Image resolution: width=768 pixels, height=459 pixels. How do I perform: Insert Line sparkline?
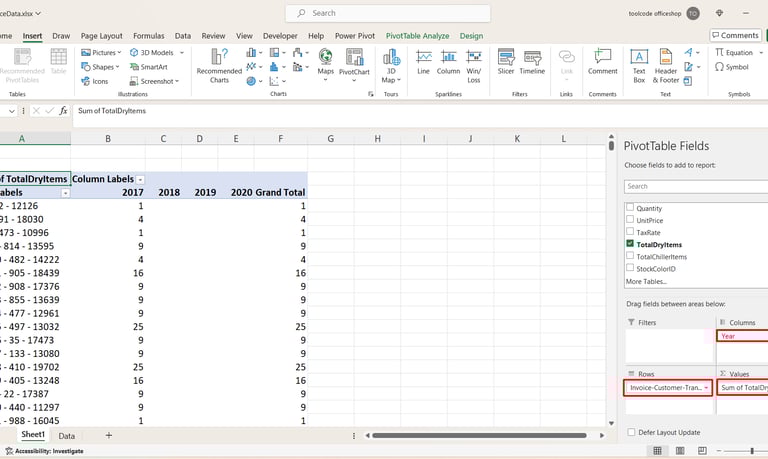pyautogui.click(x=423, y=62)
